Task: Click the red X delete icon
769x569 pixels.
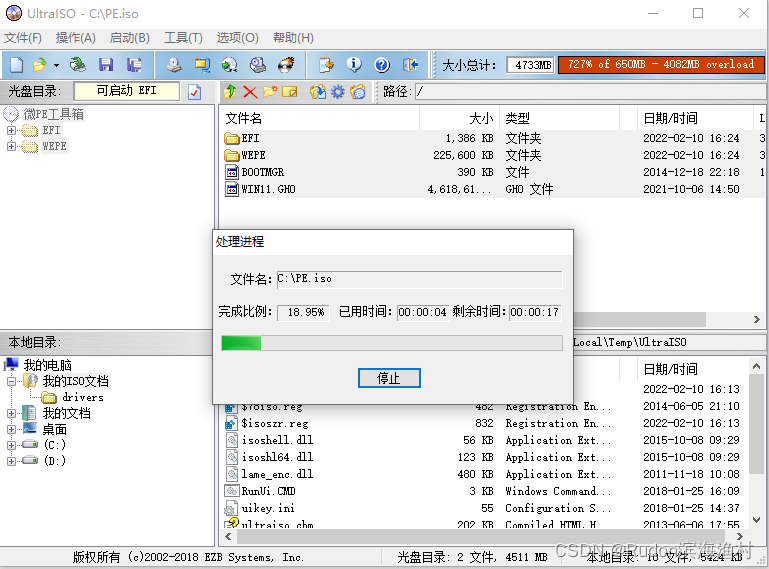Action: coord(250,92)
